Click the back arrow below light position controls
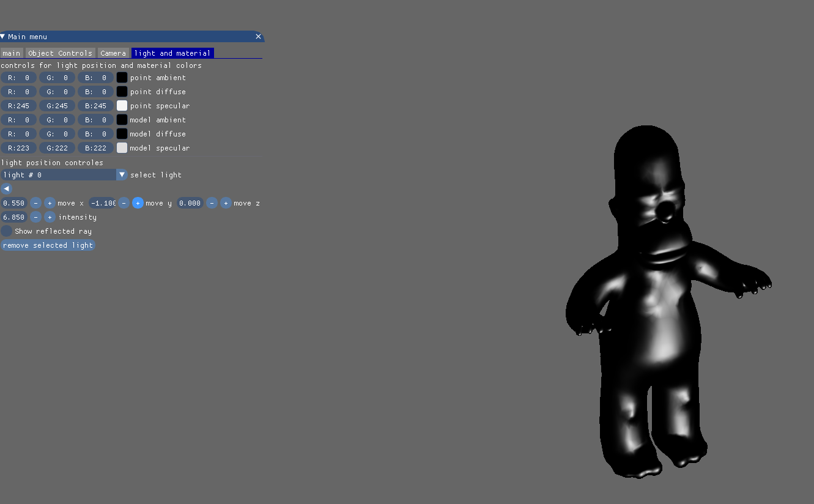The image size is (814, 504). [x=6, y=188]
